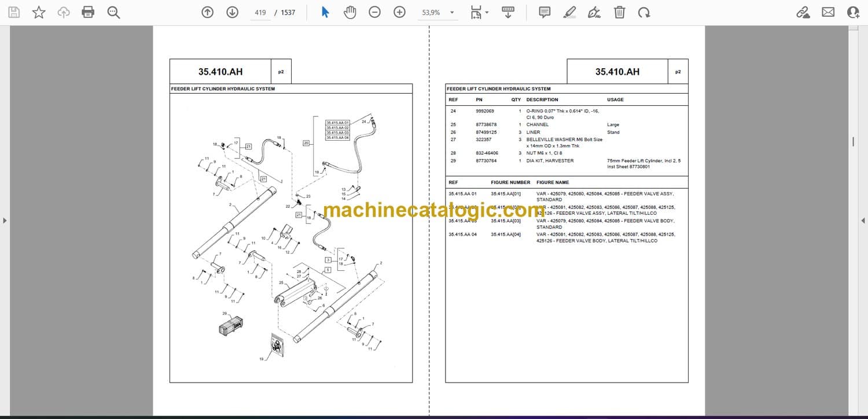Add the document to starred files
The width and height of the screenshot is (868, 419).
[39, 12]
